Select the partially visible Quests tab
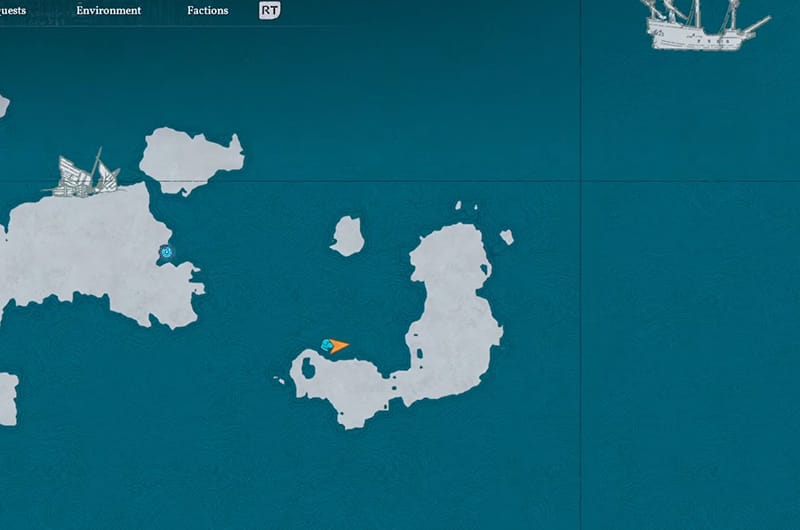800x530 pixels. pos(14,11)
